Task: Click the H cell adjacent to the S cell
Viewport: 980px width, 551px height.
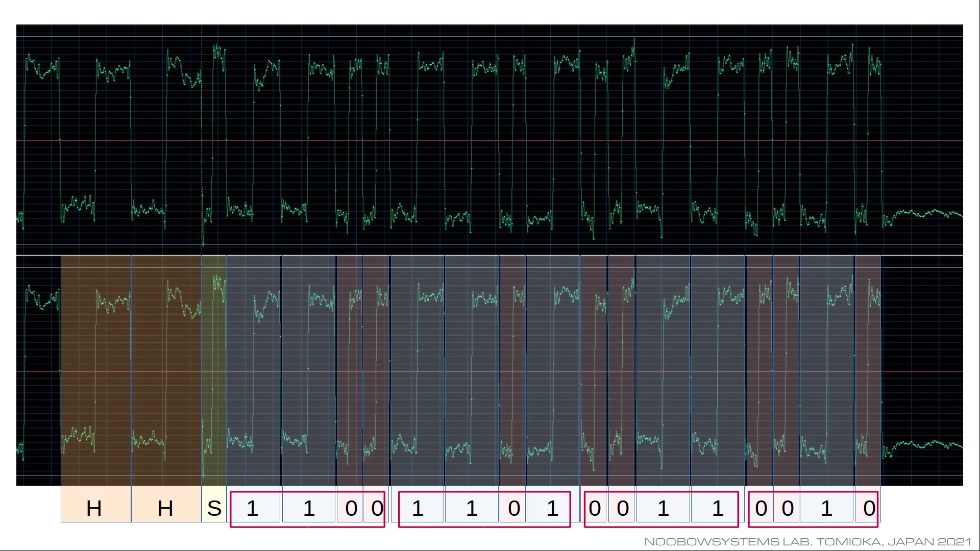Action: click(166, 504)
